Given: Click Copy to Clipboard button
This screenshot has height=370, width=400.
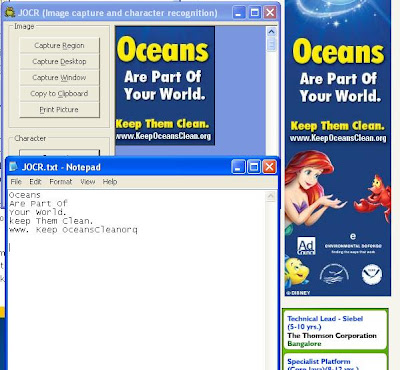Looking at the screenshot, I should pos(59,93).
